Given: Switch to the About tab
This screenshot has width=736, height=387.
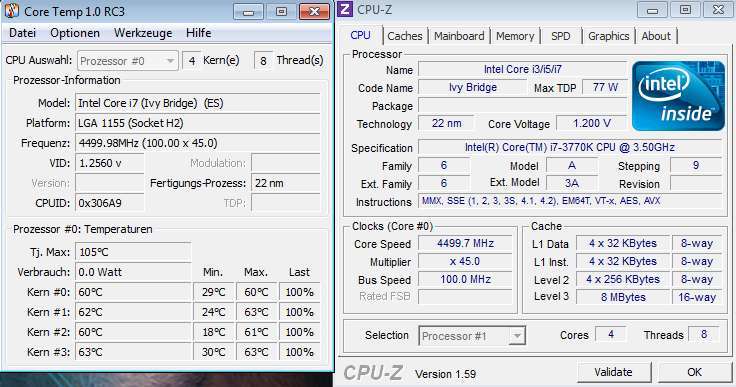Looking at the screenshot, I should (x=656, y=36).
